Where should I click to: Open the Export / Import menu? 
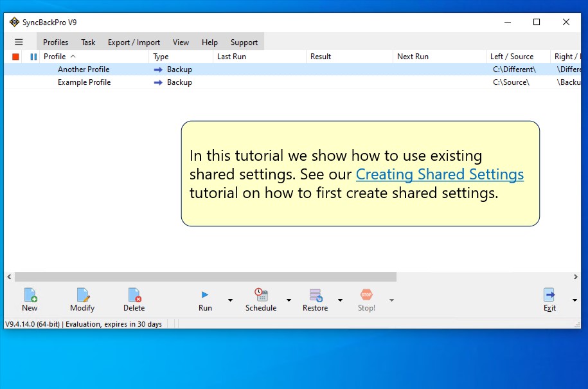[134, 42]
